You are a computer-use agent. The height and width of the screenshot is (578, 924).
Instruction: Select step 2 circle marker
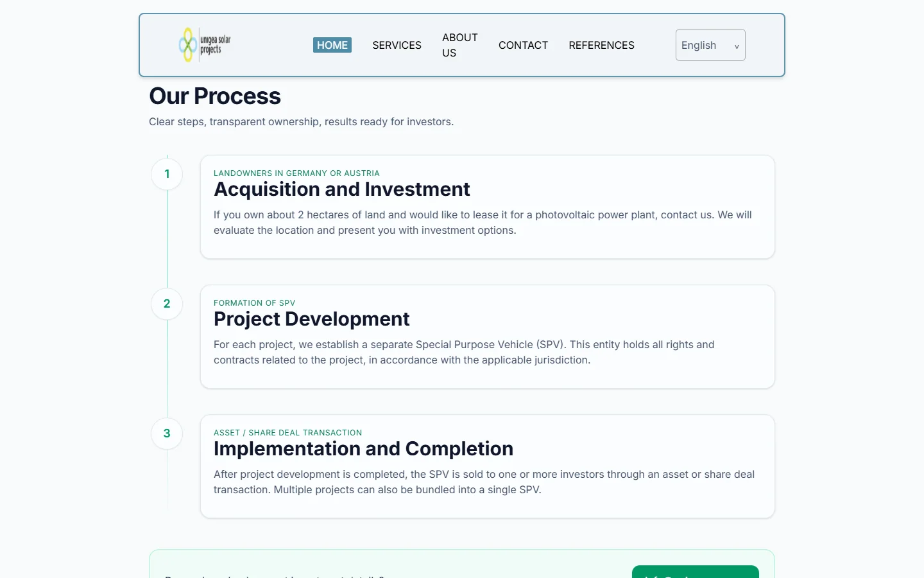pos(167,304)
